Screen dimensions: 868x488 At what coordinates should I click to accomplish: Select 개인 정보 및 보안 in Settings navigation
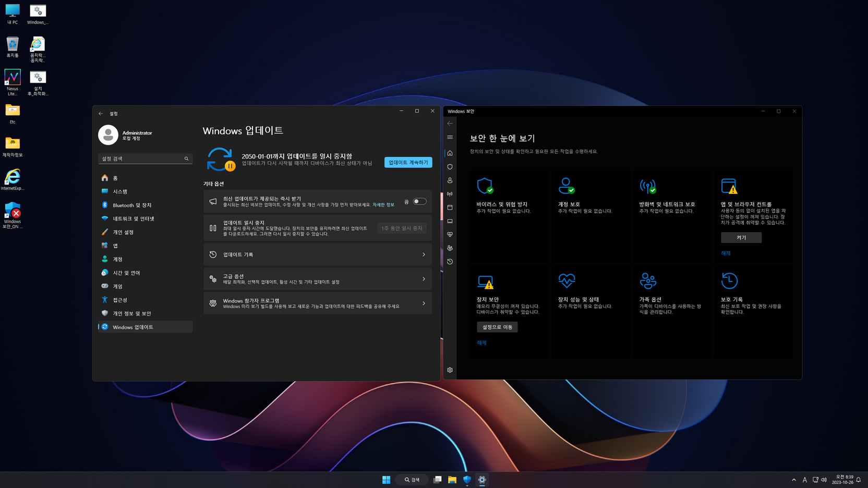pos(145,313)
